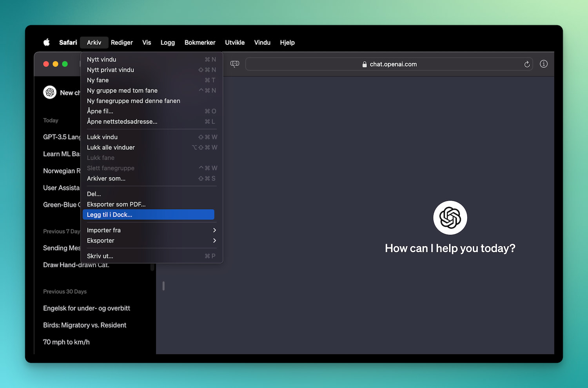Click the site info icon in toolbar
This screenshot has width=588, height=388.
point(543,64)
